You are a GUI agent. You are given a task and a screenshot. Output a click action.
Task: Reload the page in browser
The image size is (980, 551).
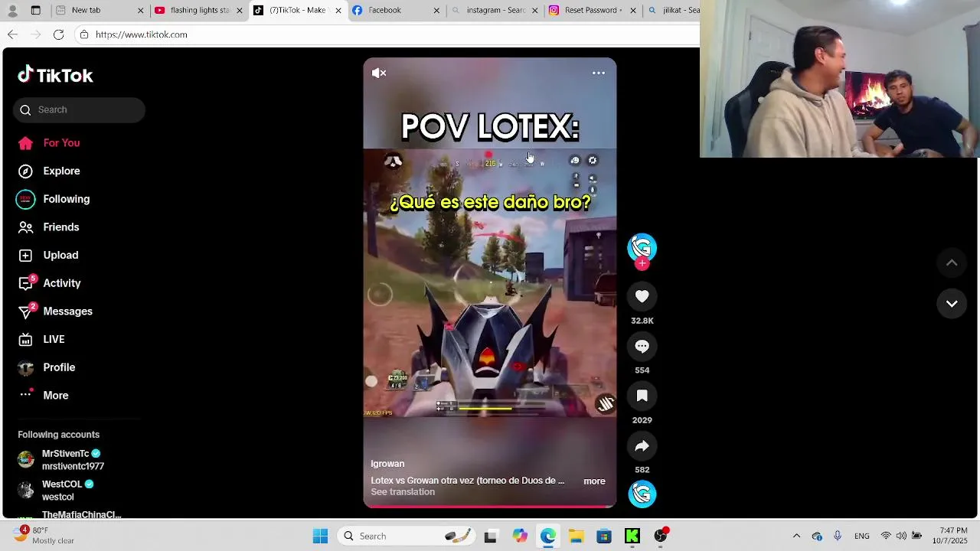[58, 34]
